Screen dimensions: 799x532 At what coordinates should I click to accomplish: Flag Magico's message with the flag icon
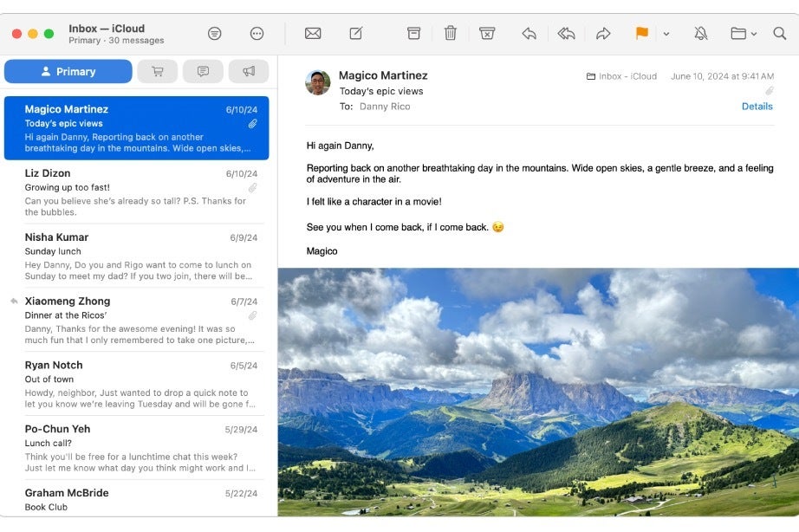point(640,34)
